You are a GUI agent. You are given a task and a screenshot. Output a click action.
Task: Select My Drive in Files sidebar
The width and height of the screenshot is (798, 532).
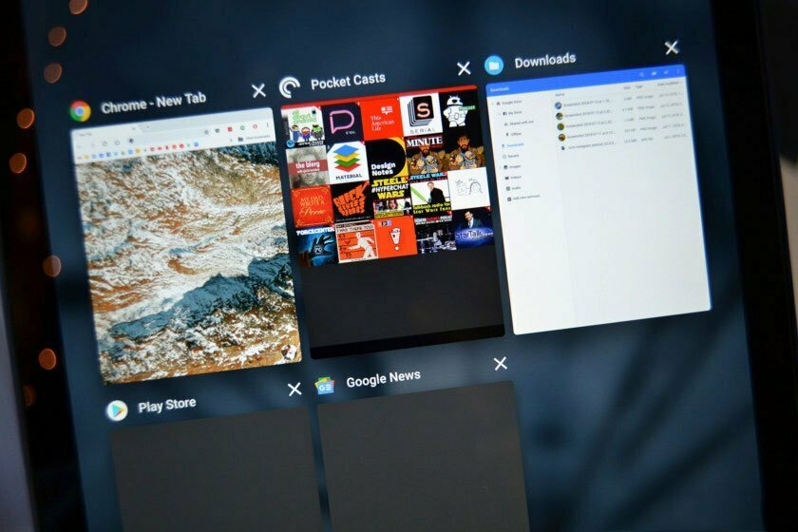pyautogui.click(x=512, y=113)
